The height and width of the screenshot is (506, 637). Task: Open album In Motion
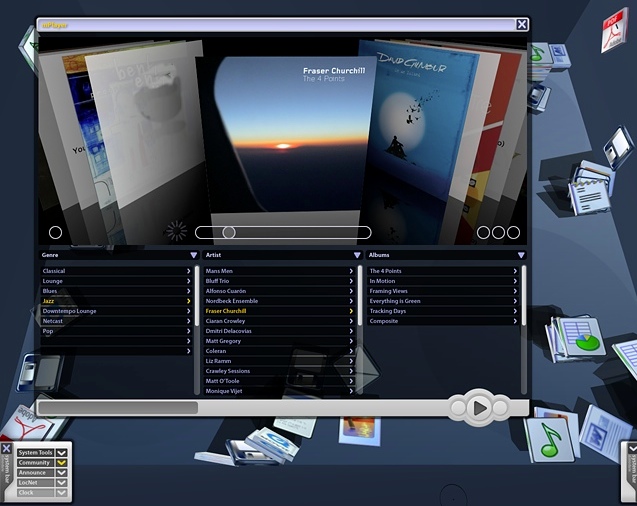443,281
